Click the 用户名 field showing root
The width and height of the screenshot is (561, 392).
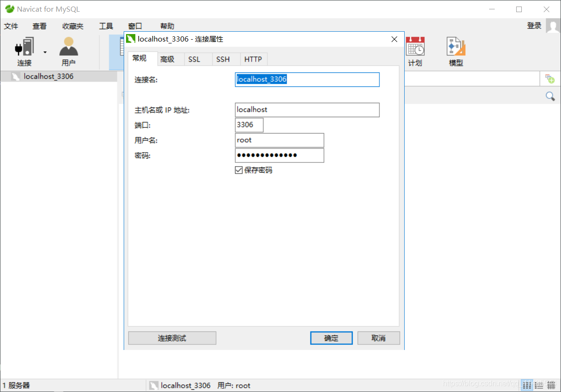pos(279,140)
